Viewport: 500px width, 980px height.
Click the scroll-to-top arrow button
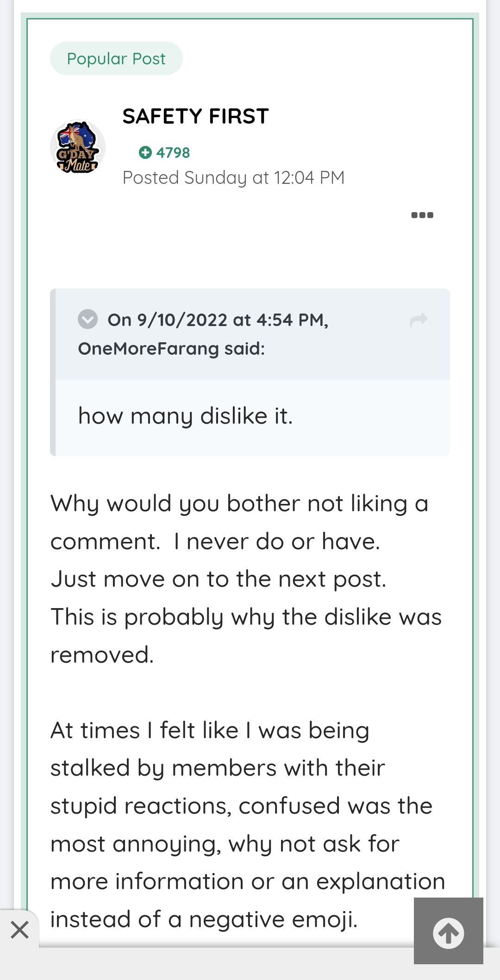(x=448, y=933)
